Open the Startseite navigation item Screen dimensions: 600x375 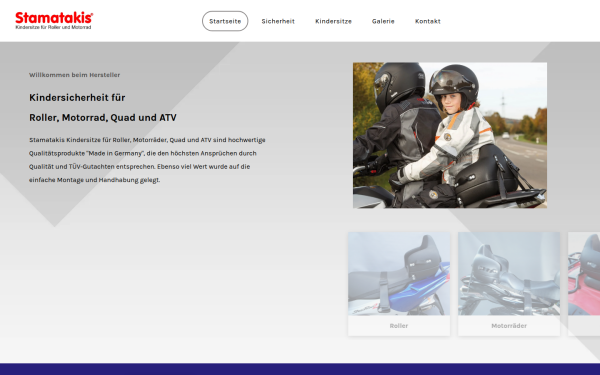(225, 21)
